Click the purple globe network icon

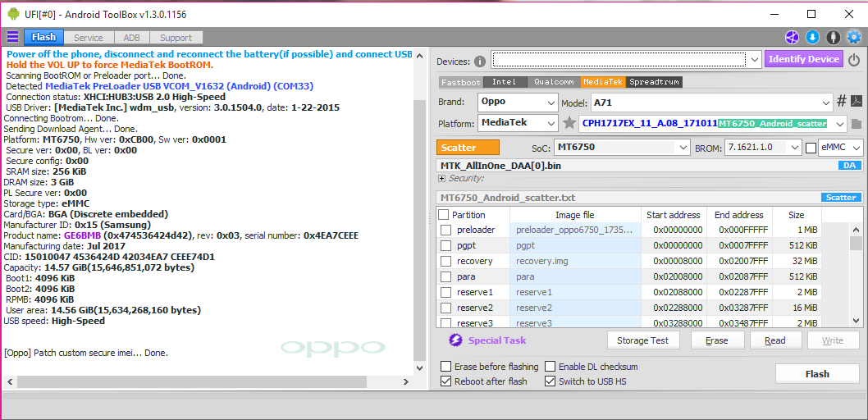coord(793,37)
